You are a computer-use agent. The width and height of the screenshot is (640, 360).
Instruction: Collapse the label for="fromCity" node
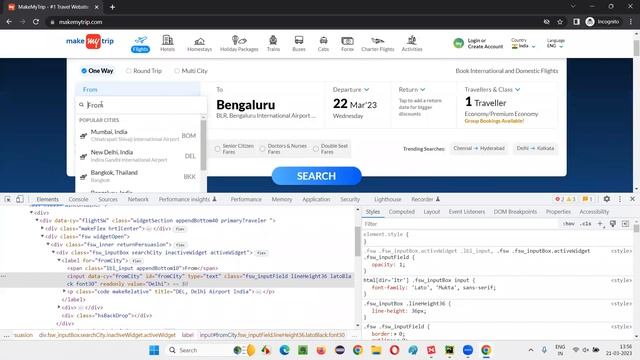59,260
